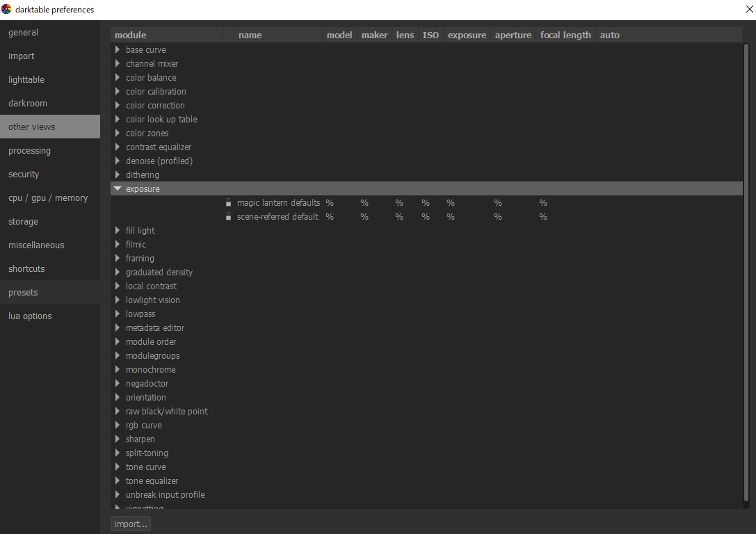The image size is (756, 534).
Task: Expand the contrast equalizer row
Action: click(117, 147)
